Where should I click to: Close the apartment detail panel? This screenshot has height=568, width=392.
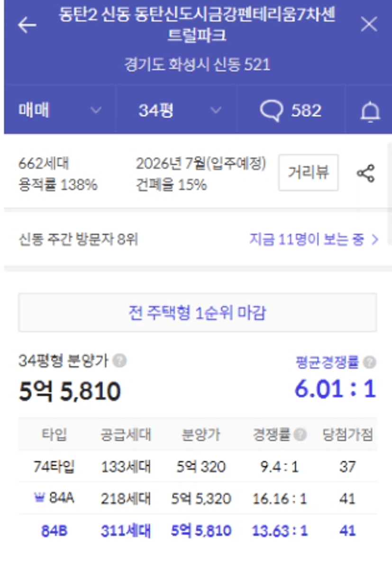click(x=369, y=24)
